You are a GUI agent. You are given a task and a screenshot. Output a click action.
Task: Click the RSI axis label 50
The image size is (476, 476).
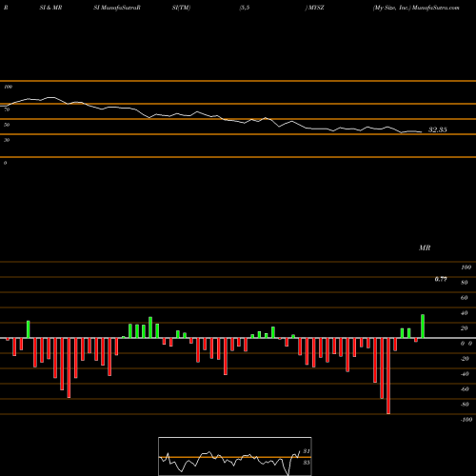[7, 125]
